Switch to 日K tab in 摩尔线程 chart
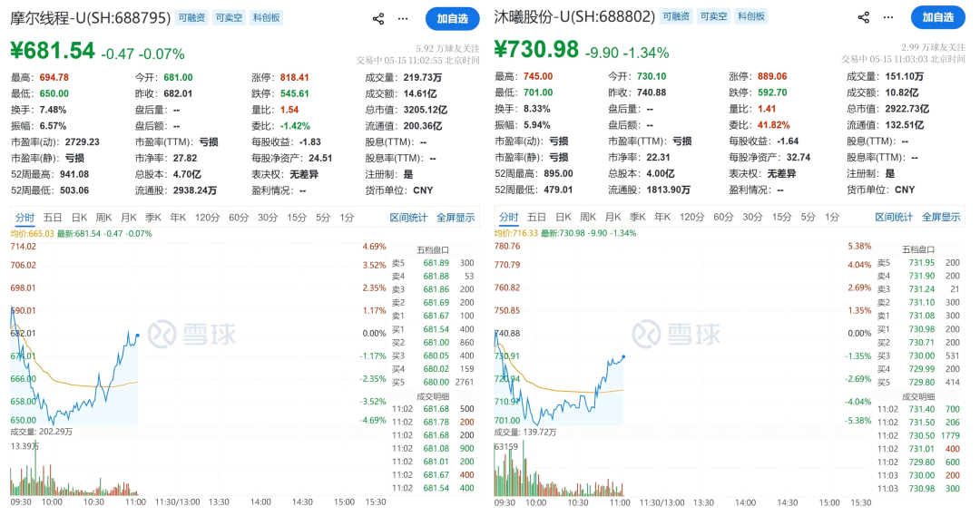The height and width of the screenshot is (516, 980). (x=79, y=218)
